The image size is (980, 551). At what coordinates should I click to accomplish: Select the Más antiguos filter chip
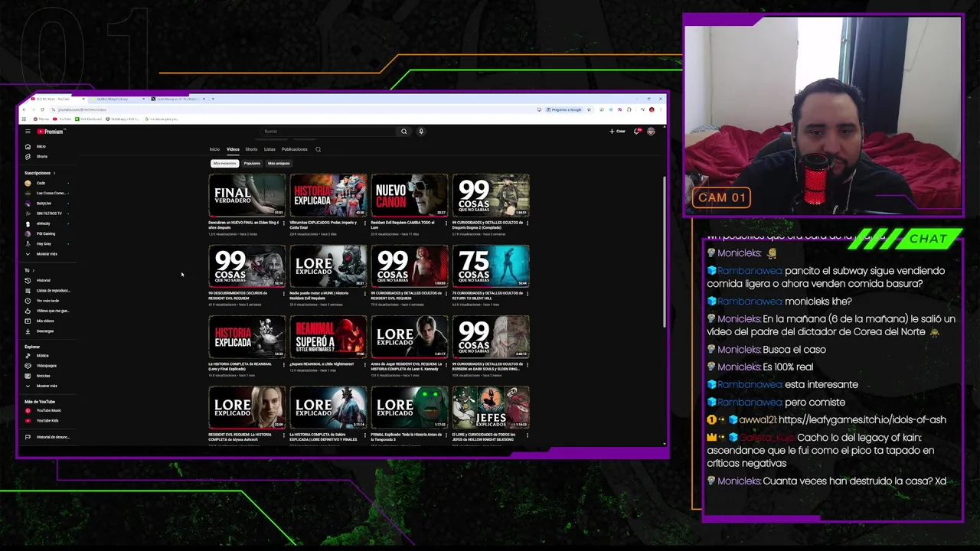[x=279, y=163]
